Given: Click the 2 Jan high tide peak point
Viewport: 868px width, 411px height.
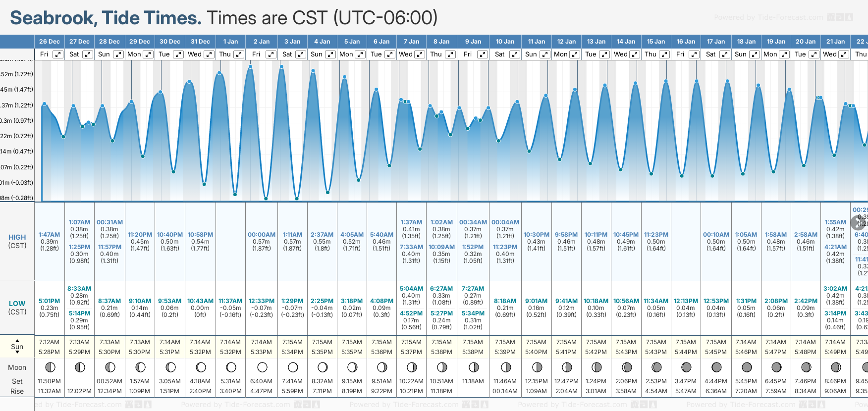Looking at the screenshot, I should (251, 66).
